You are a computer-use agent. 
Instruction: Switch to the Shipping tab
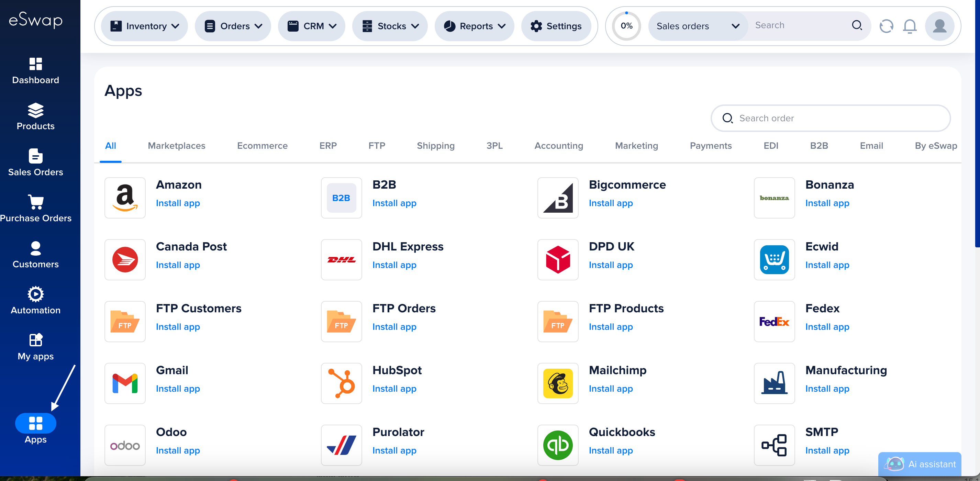pyautogui.click(x=436, y=146)
